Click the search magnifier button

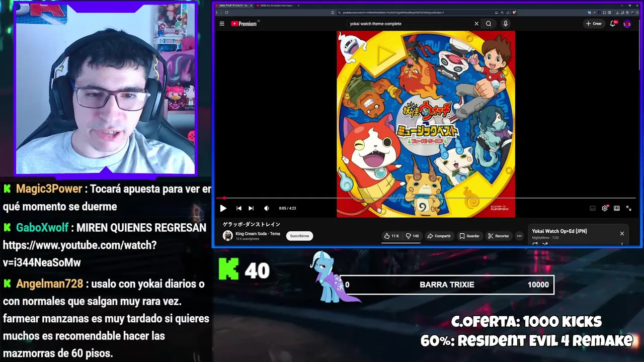(x=489, y=24)
